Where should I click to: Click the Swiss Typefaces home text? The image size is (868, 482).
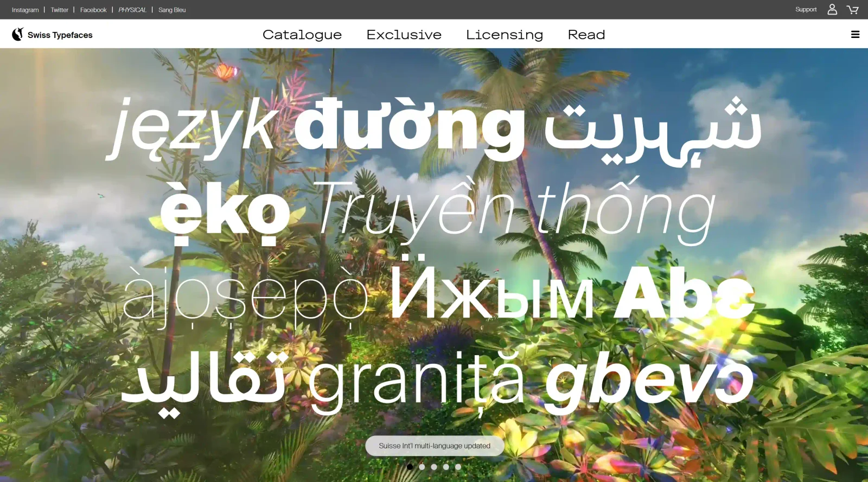60,35
